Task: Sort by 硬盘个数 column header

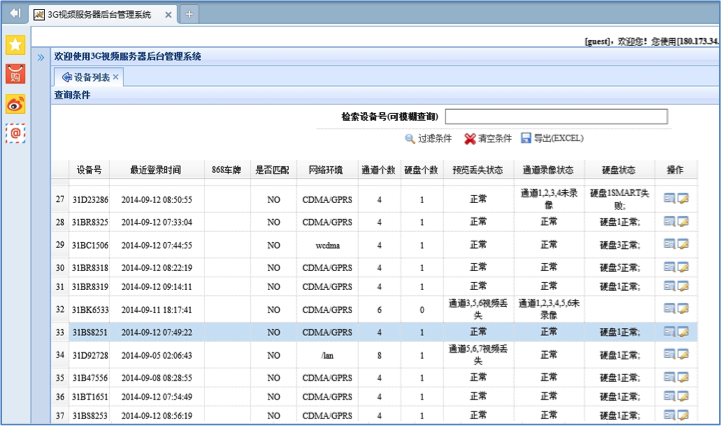Action: pos(421,170)
